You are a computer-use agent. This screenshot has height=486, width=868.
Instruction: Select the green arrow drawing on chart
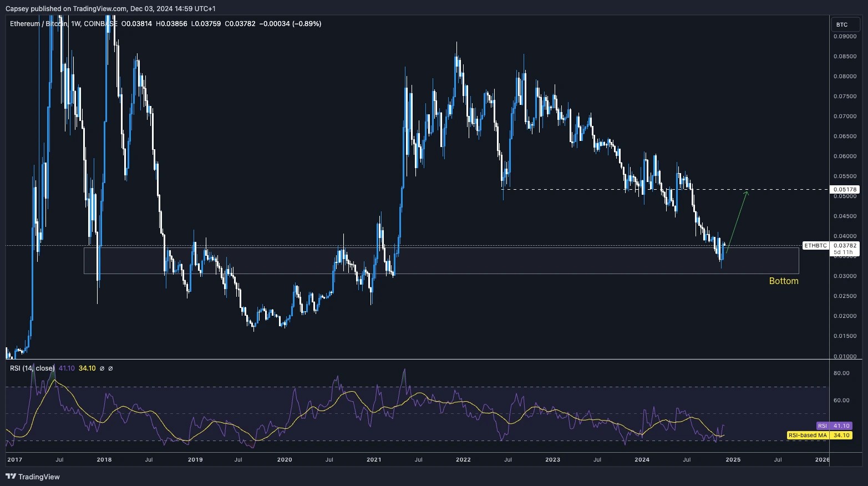click(738, 222)
